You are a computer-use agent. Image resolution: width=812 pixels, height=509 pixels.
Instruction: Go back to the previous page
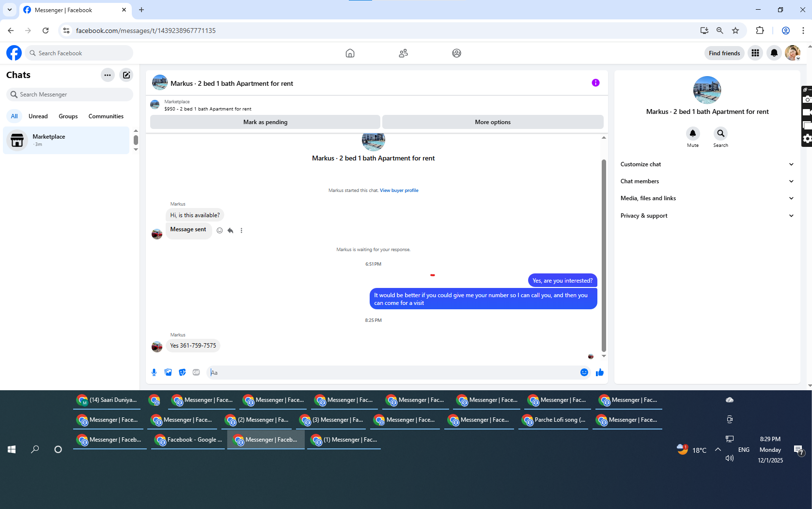click(x=11, y=31)
